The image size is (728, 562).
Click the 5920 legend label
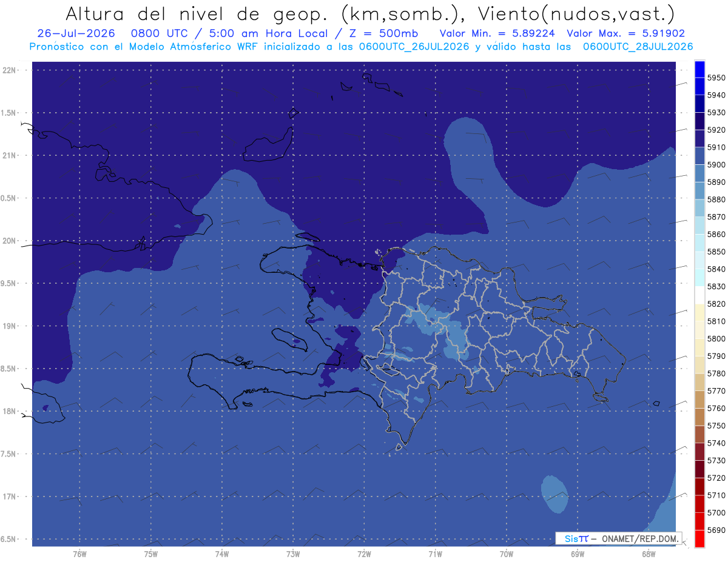[716, 130]
